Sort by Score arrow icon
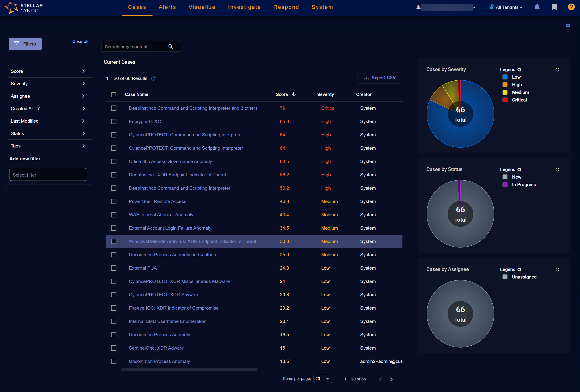The height and width of the screenshot is (392, 580). [x=294, y=94]
